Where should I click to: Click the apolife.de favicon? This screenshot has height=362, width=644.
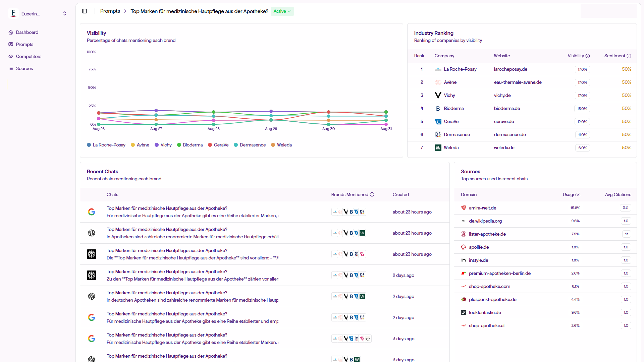(x=464, y=247)
